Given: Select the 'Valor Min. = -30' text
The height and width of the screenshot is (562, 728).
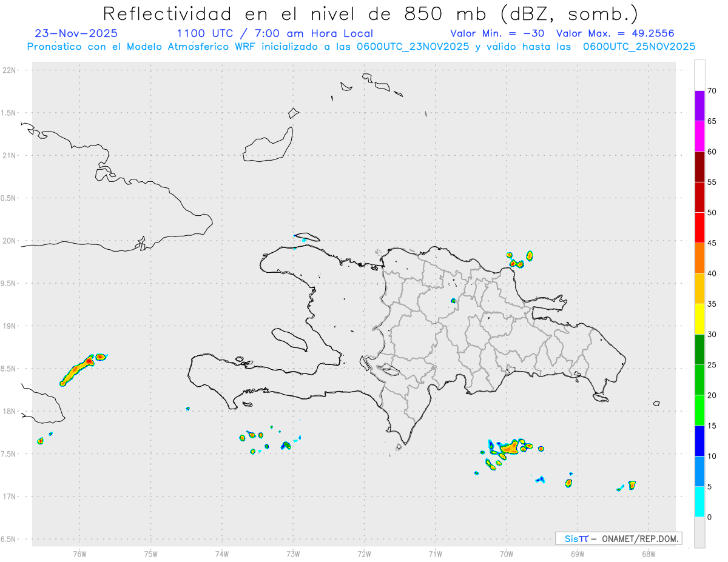Looking at the screenshot, I should tap(497, 33).
